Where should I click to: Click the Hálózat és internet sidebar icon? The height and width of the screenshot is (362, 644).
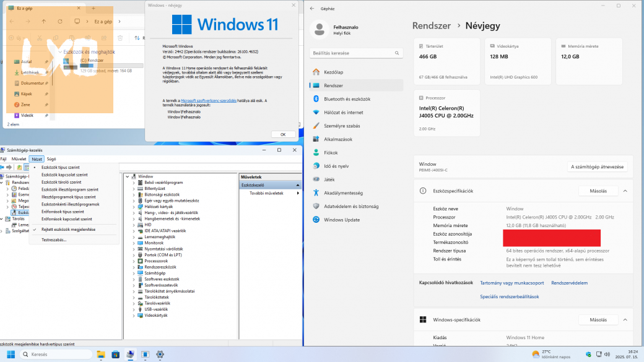tap(316, 113)
